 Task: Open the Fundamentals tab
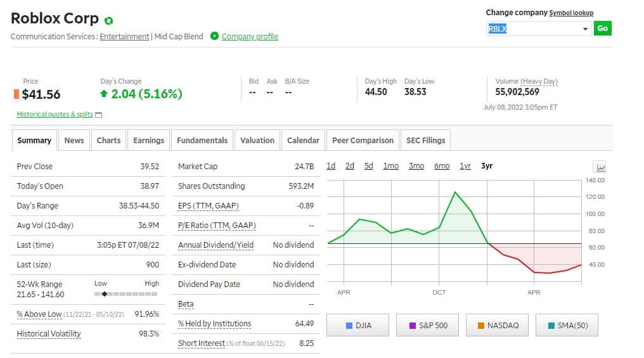coord(202,141)
